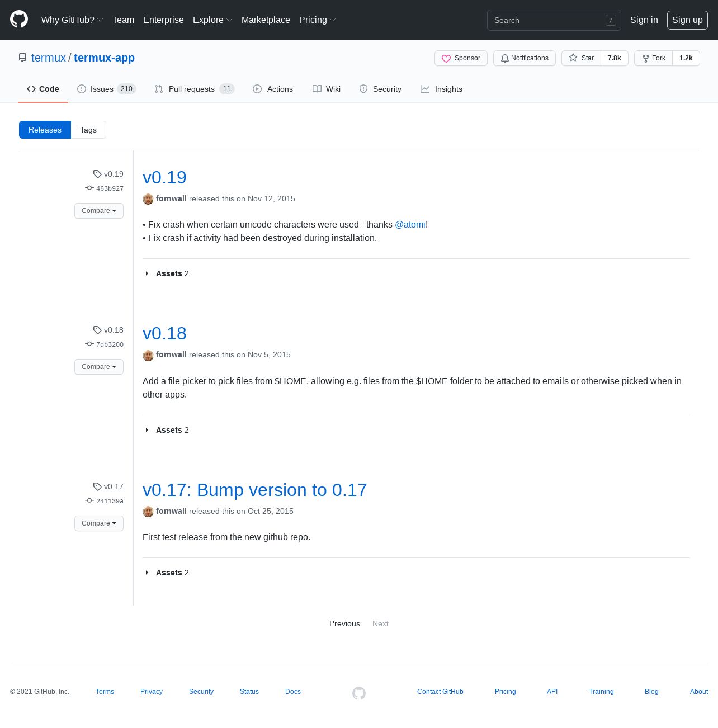Screen dimensions: 718x728
Task: Open the 7.8k stargazers count
Action: (x=615, y=58)
